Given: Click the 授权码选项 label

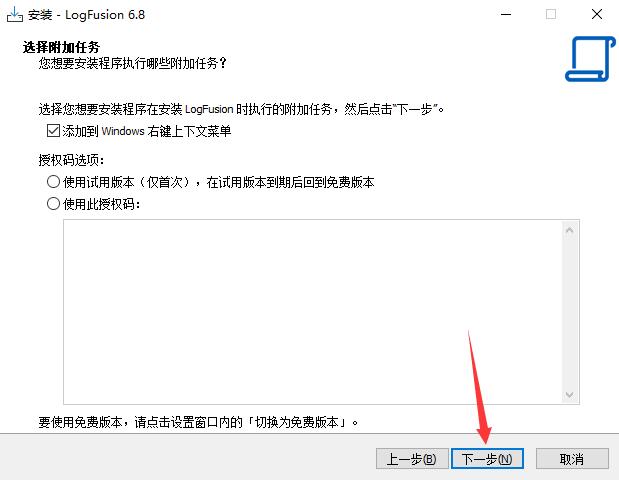Looking at the screenshot, I should coord(71,160).
